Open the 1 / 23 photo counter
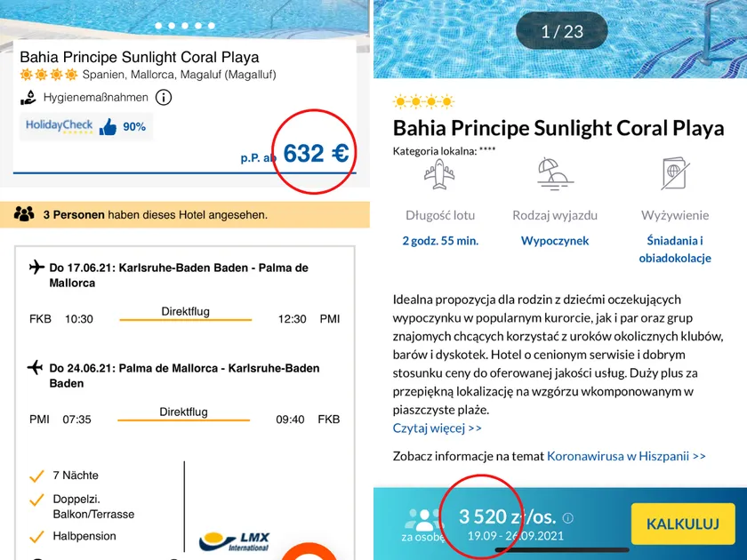The image size is (747, 560). click(562, 32)
